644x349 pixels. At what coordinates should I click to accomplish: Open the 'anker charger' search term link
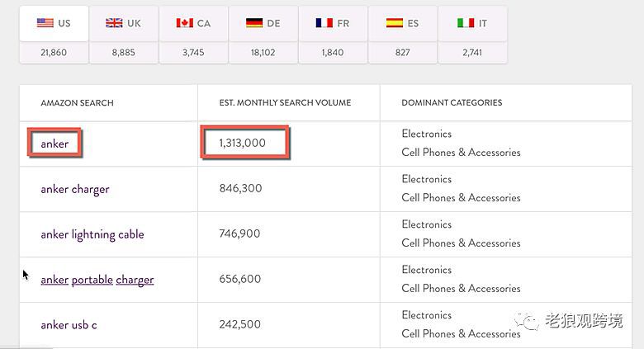pos(75,189)
